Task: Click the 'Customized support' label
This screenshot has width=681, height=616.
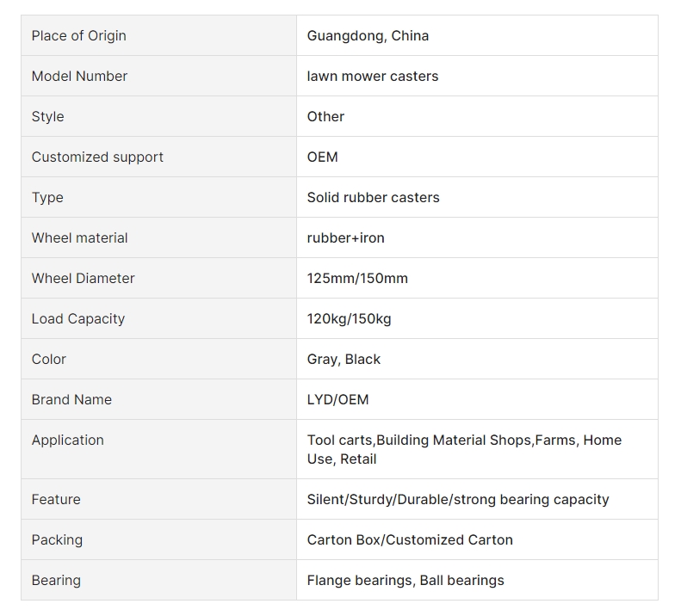Action: point(97,157)
